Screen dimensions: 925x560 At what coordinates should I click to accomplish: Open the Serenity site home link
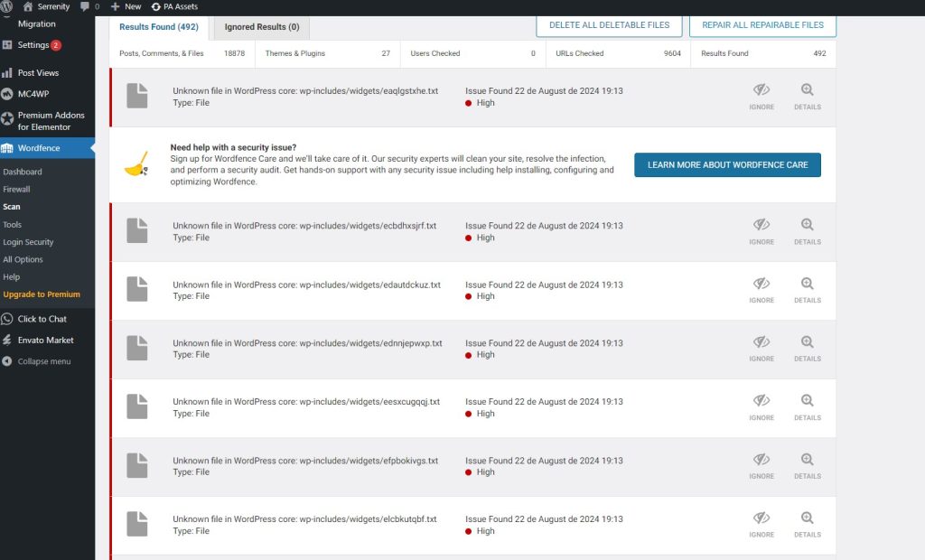click(46, 6)
